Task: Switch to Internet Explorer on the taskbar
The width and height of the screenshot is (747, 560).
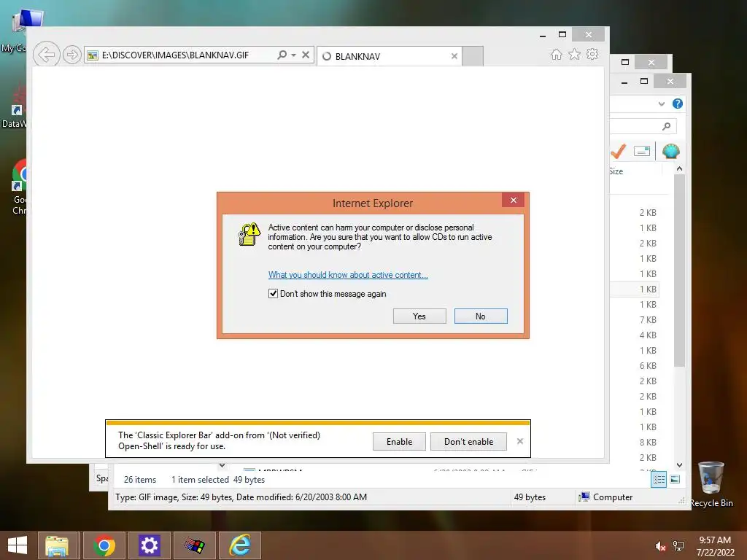Action: point(240,545)
